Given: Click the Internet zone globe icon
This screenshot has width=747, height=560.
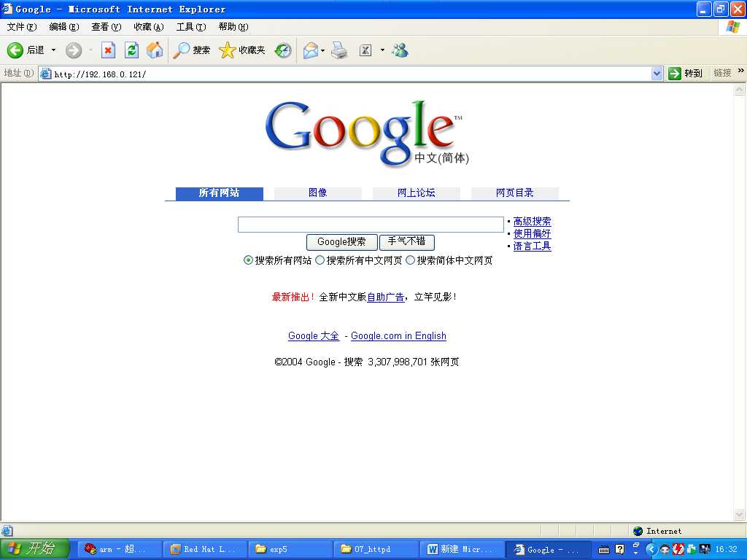Looking at the screenshot, I should tap(638, 531).
